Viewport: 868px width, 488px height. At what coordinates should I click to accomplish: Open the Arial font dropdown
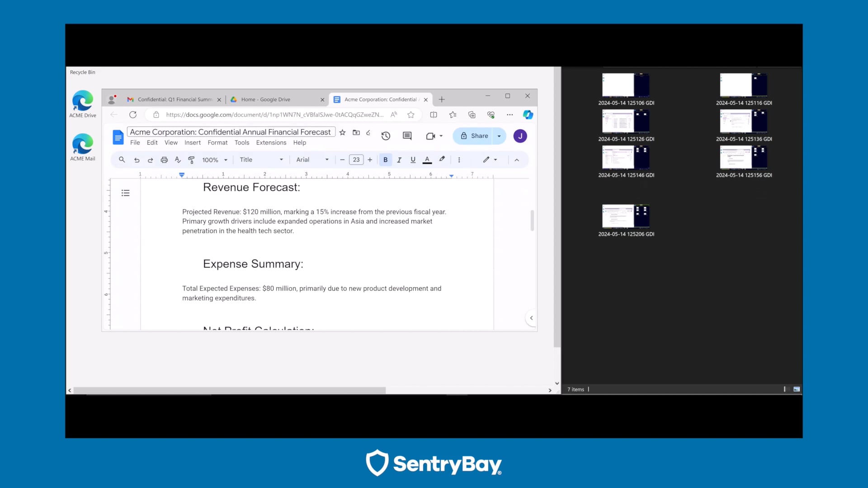pos(312,160)
